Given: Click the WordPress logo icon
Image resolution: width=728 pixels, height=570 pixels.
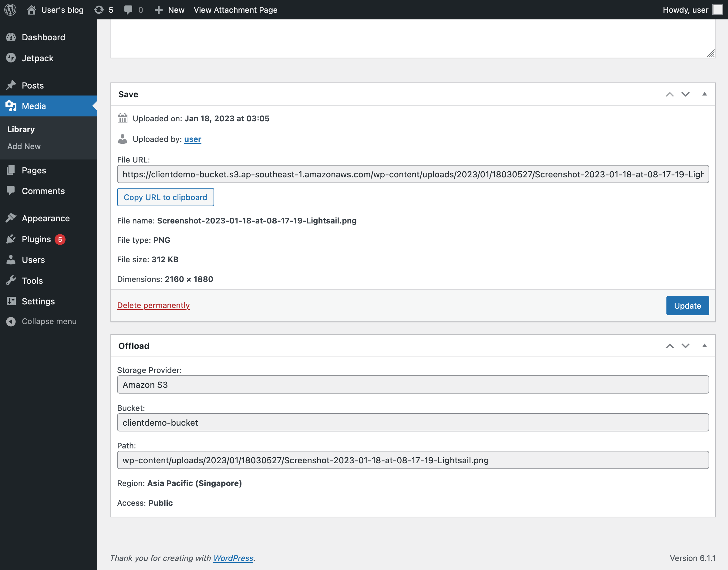Looking at the screenshot, I should tap(10, 10).
